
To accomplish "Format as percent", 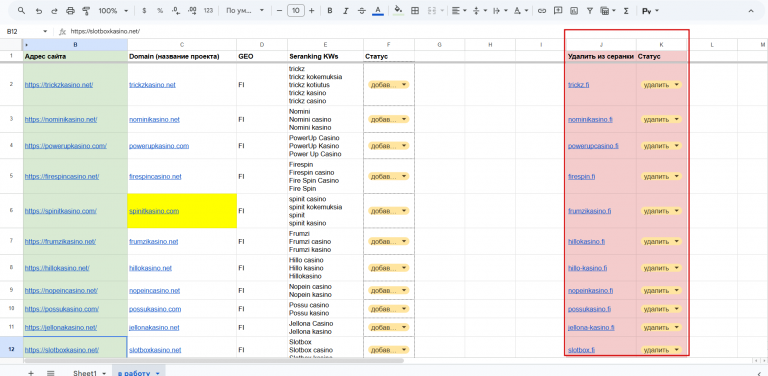I will click(160, 11).
